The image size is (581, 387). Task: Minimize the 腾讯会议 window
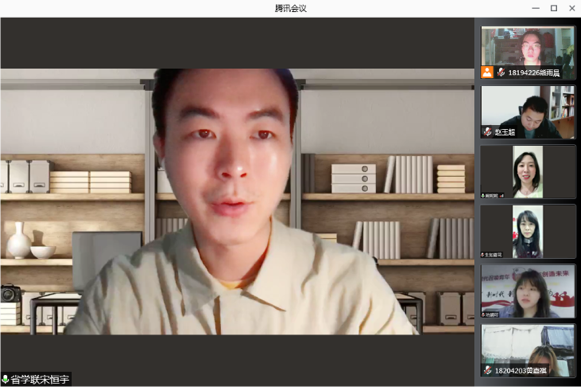[536, 8]
